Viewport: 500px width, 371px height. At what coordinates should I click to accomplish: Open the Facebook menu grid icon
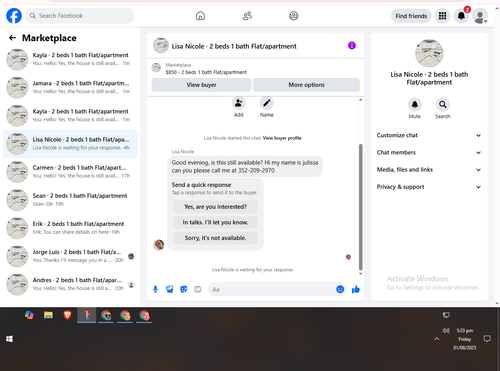(x=442, y=16)
